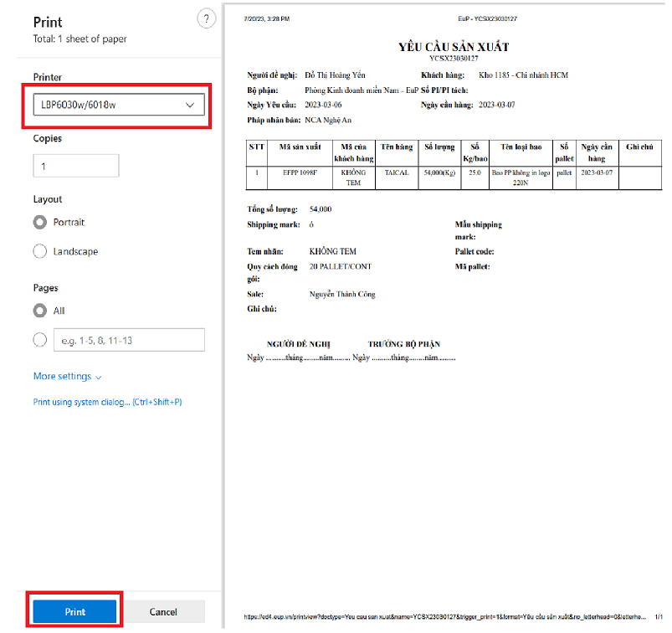Viewport: 672px width, 633px height.
Task: Choose Landscape layout orientation
Action: 39,251
